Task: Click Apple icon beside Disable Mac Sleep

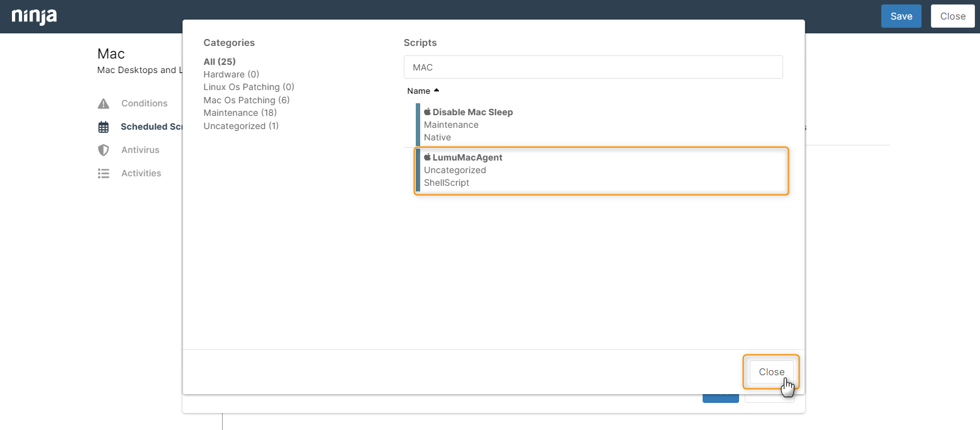Action: click(427, 112)
